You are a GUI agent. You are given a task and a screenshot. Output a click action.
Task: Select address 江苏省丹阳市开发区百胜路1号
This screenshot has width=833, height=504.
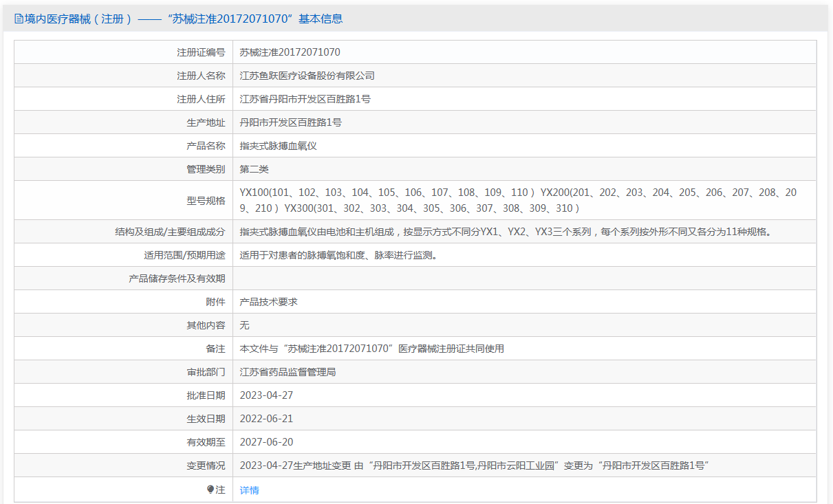tap(305, 99)
